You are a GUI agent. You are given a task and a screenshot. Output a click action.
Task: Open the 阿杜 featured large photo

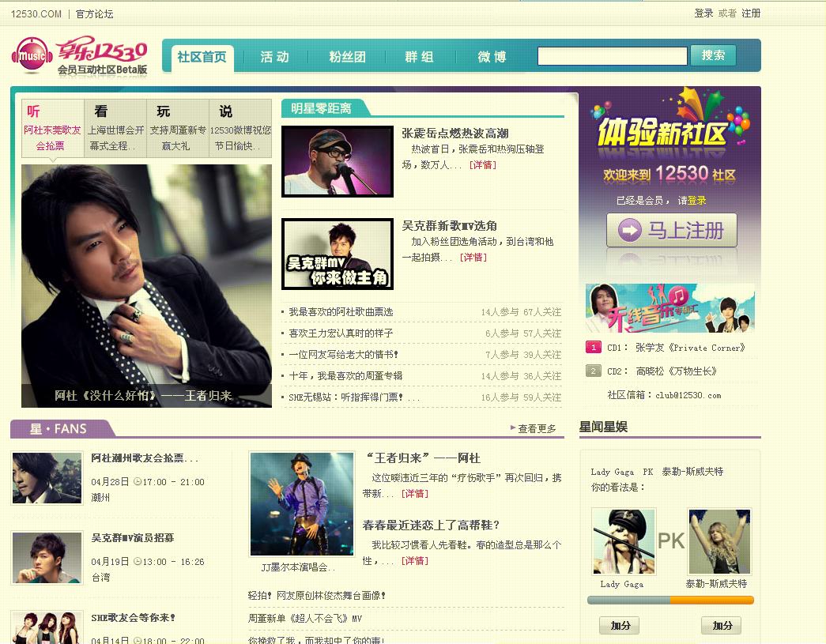[x=146, y=286]
